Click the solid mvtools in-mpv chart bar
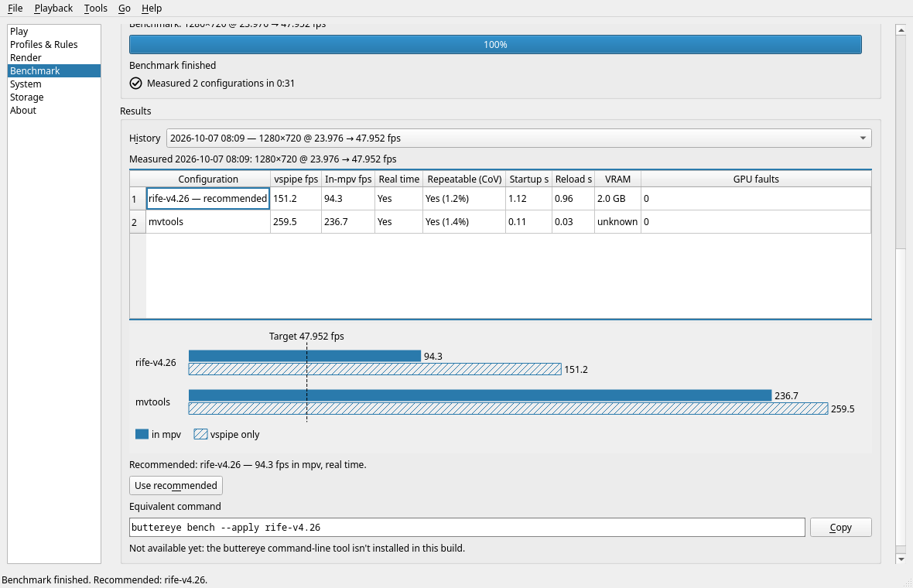913x588 pixels. (x=480, y=395)
